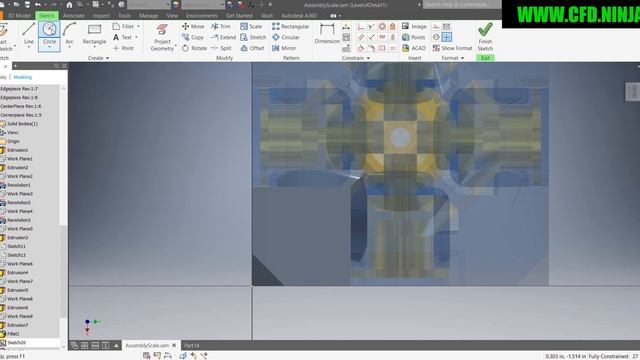Activate the Fillet tool
This screenshot has height=360, width=640.
pyautogui.click(x=123, y=26)
